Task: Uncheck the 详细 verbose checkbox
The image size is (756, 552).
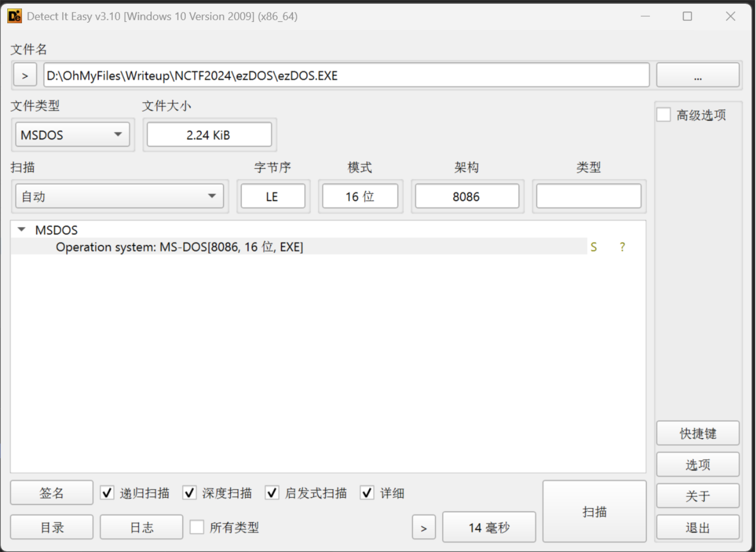Action: (x=367, y=492)
